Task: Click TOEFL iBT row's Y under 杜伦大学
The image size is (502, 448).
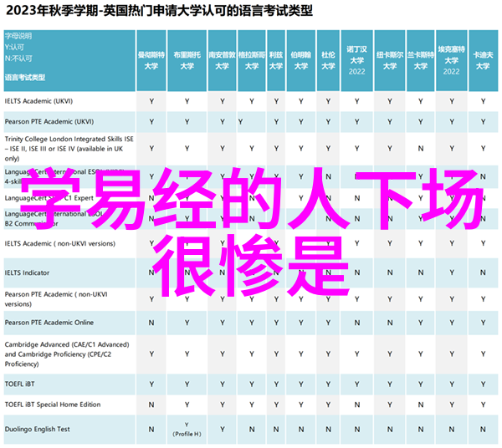Action: 328,384
